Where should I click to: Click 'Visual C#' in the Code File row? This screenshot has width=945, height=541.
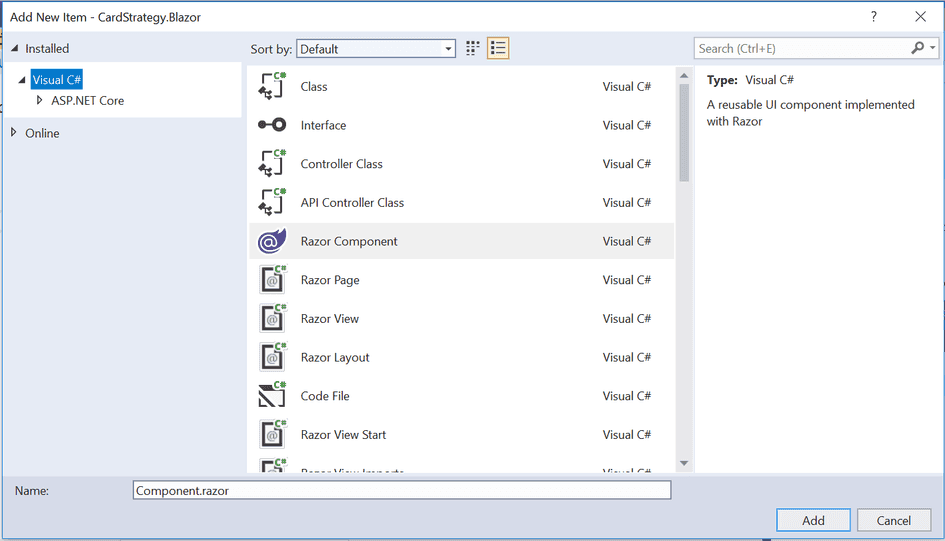(x=627, y=396)
